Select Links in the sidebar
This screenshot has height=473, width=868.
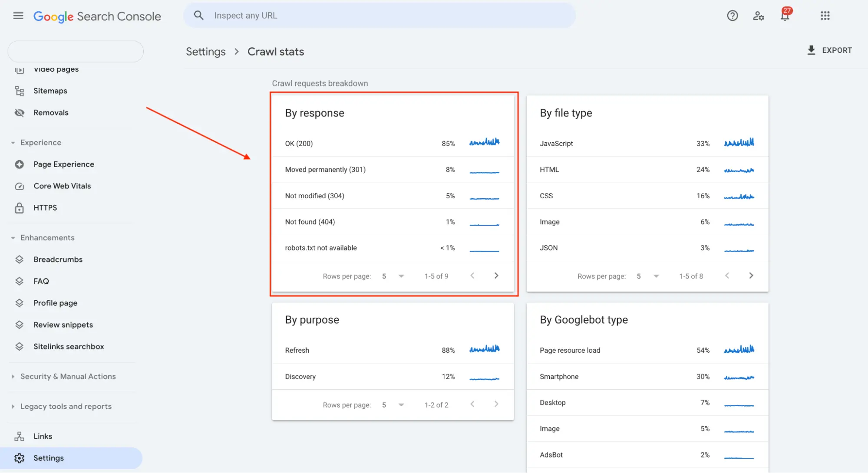[x=43, y=437]
